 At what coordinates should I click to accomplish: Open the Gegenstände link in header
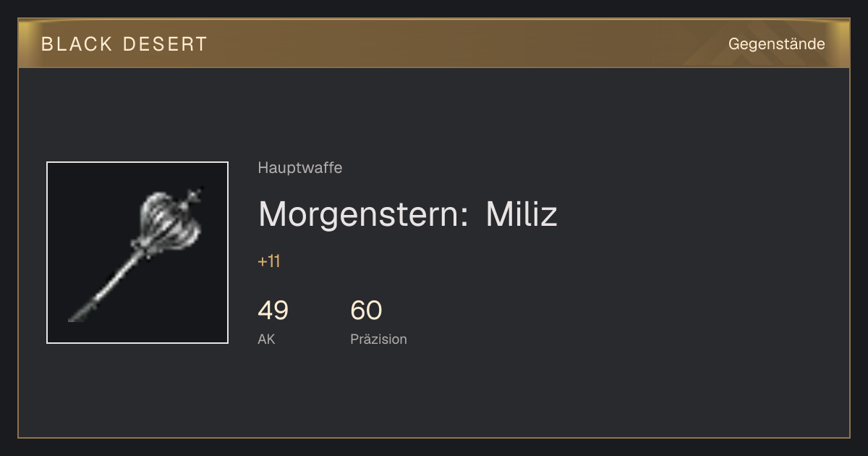click(x=776, y=44)
